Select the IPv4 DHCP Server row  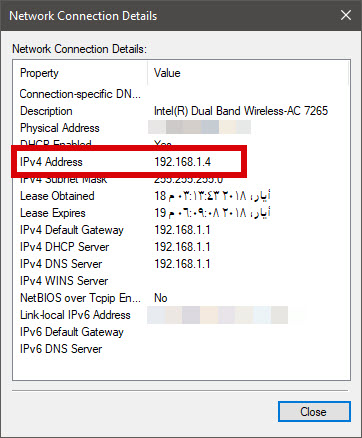click(181, 247)
